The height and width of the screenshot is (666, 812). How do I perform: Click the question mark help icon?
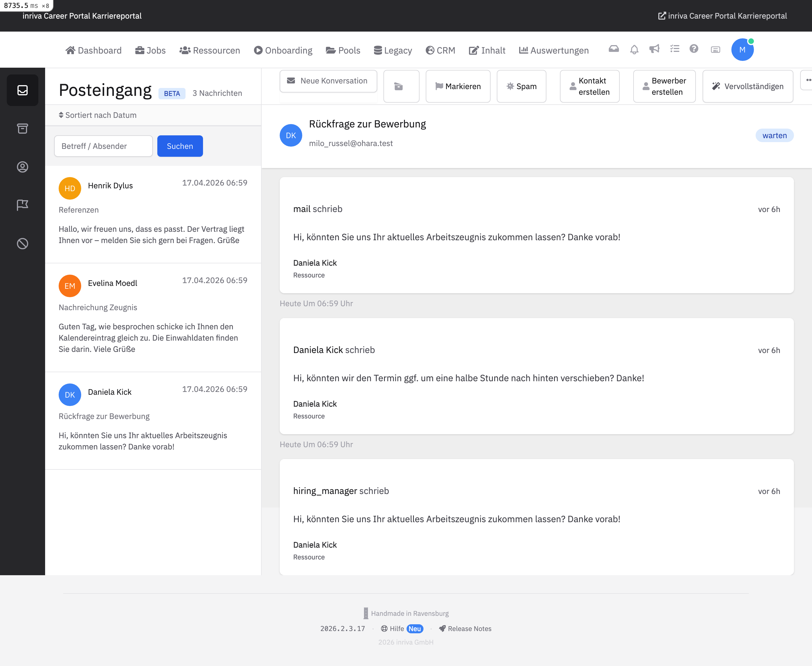tap(694, 49)
